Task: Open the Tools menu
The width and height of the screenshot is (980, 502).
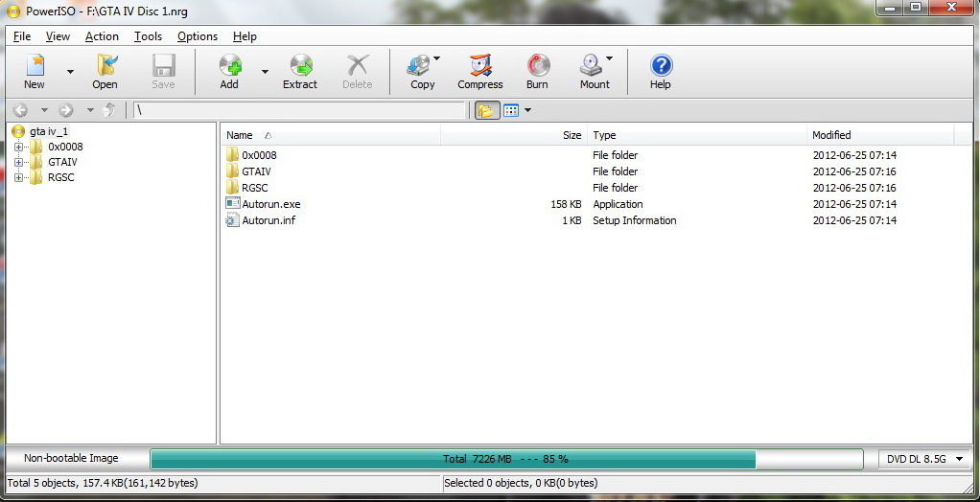Action: click(x=148, y=36)
